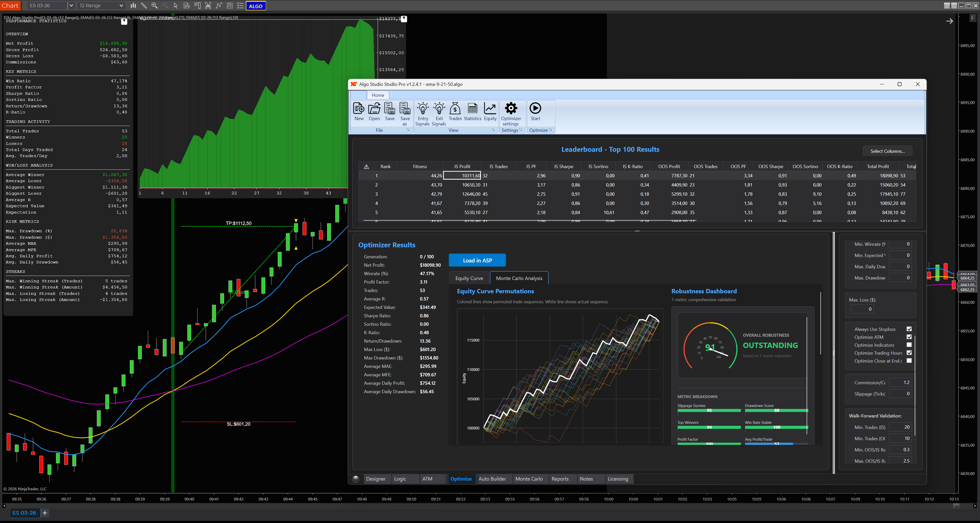Viewport: 980px width, 523px height.
Task: Enable Optimize Indicators
Action: point(909,345)
